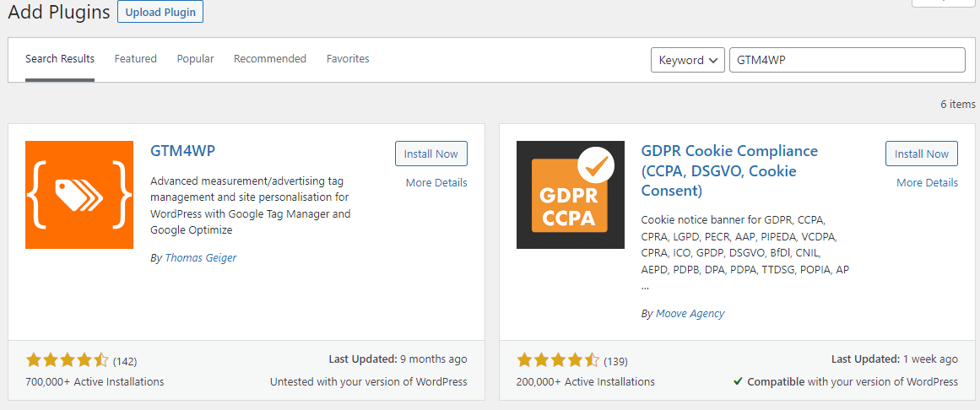Click the (142) ratings count
The height and width of the screenshot is (410, 980).
point(125,361)
